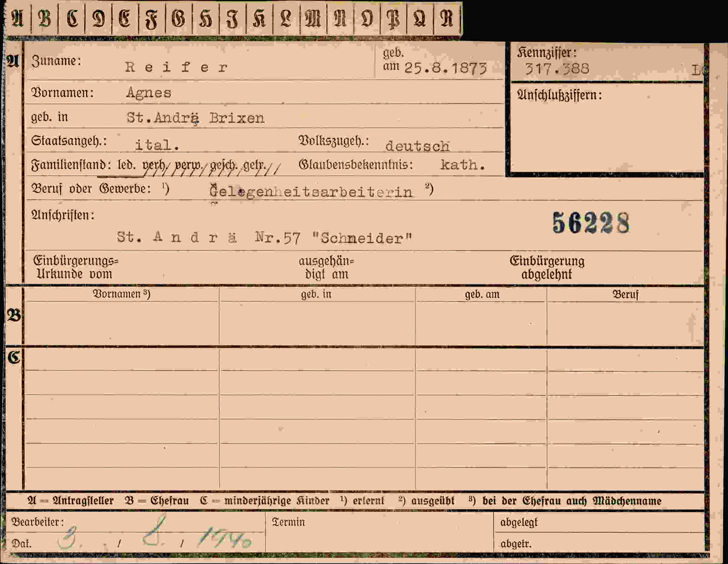The height and width of the screenshot is (564, 728).
Task: Click the ethnicity value 'deutsch'
Action: tap(417, 146)
